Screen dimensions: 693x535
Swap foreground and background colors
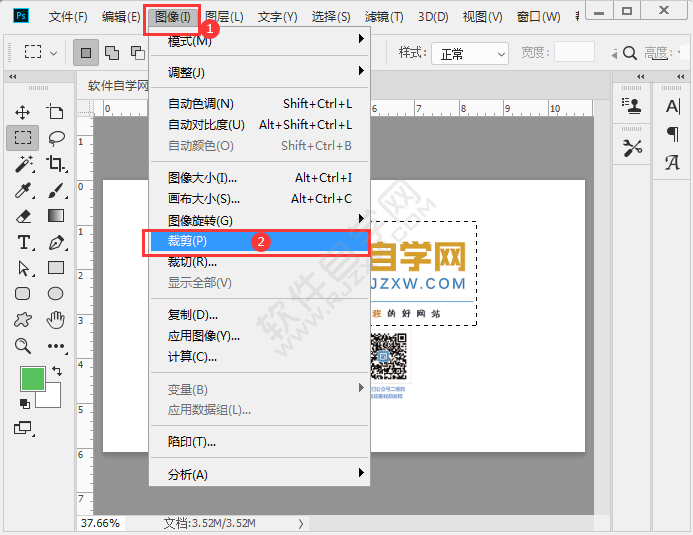click(57, 371)
